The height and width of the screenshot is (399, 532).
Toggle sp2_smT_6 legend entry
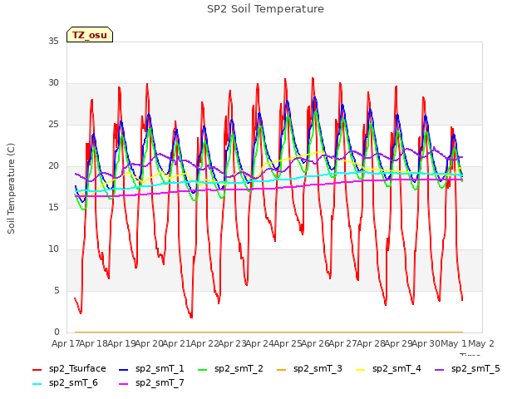(x=65, y=382)
